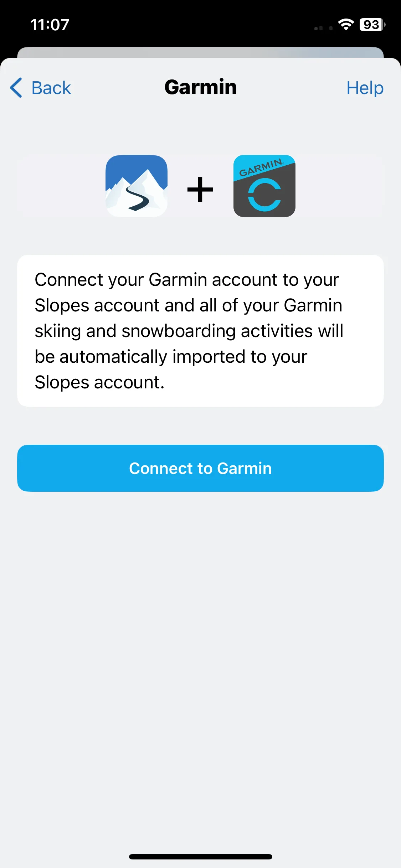Click the plus sign between icons
This screenshot has width=401, height=868.
tap(200, 190)
